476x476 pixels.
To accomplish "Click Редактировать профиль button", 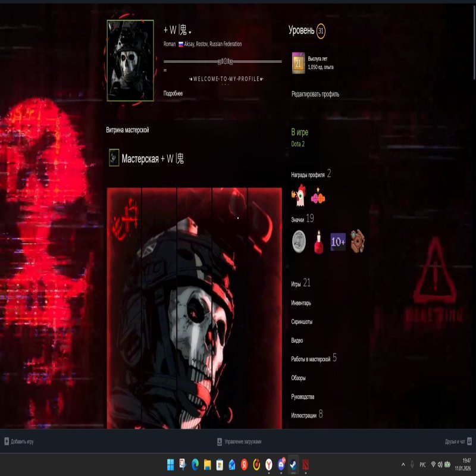I will point(315,94).
